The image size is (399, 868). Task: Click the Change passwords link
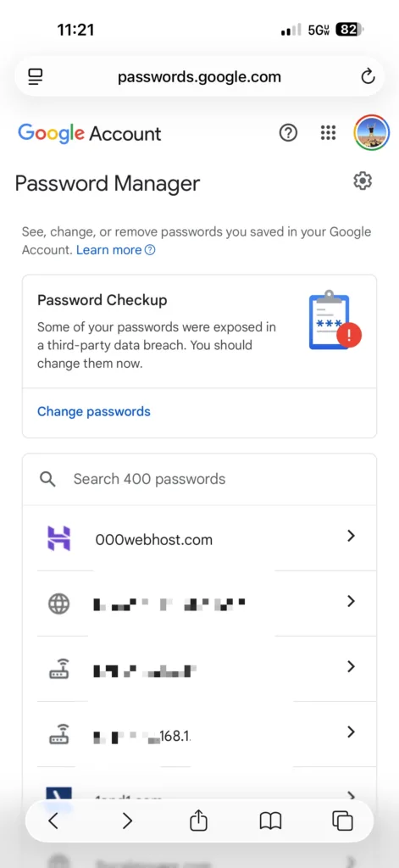(93, 412)
